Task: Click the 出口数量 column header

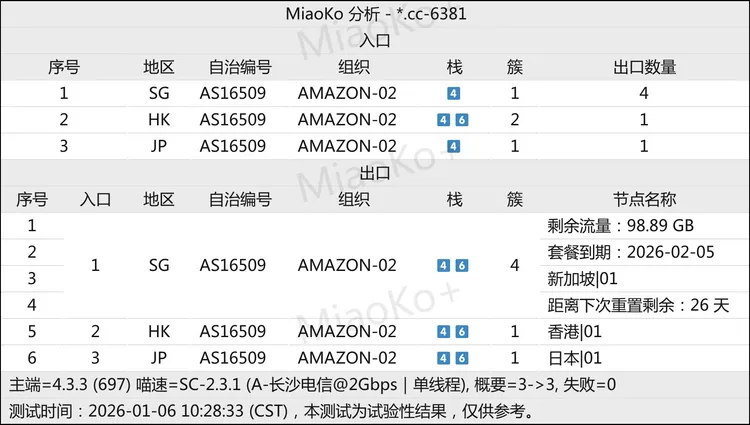Action: tap(644, 68)
